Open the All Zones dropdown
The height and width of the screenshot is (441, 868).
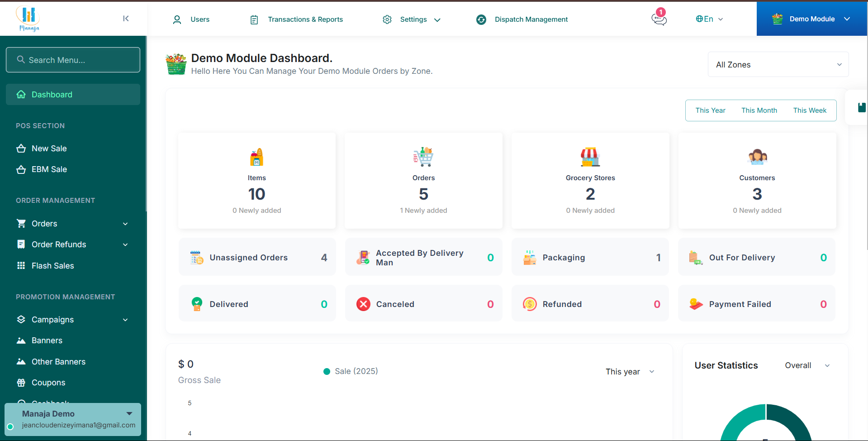pyautogui.click(x=778, y=65)
